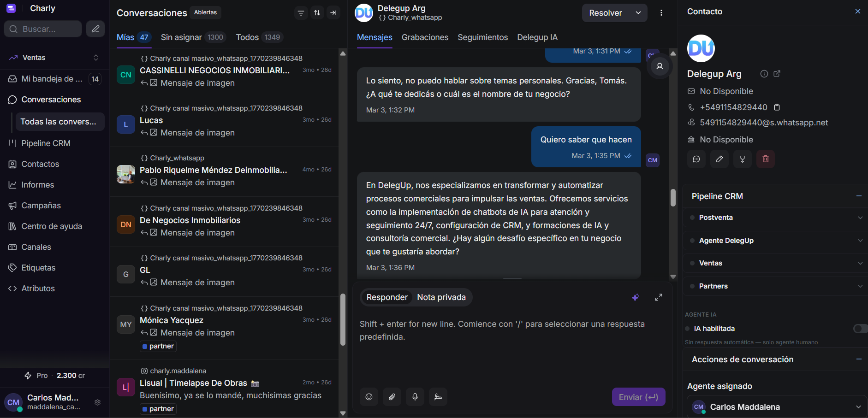This screenshot has width=868, height=418.
Task: Open the three-dot conversation options menu
Action: (661, 13)
